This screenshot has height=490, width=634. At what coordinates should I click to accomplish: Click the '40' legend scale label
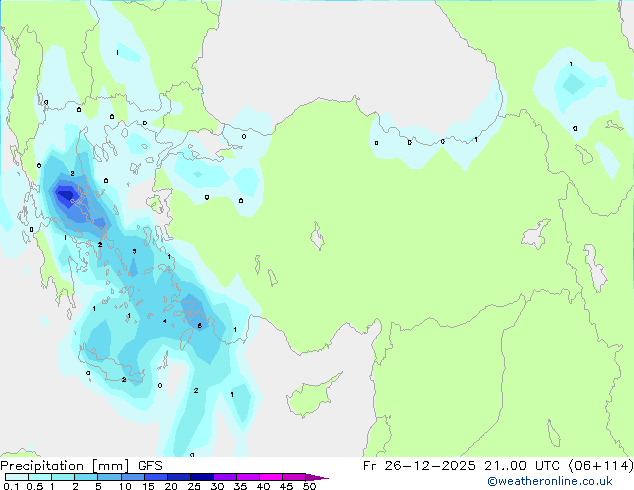click(x=263, y=486)
